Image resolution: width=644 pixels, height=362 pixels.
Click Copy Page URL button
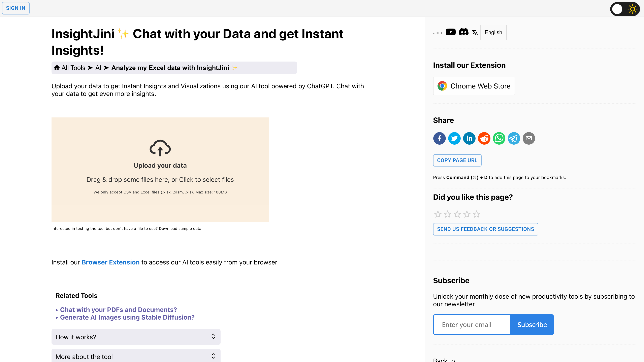click(457, 160)
